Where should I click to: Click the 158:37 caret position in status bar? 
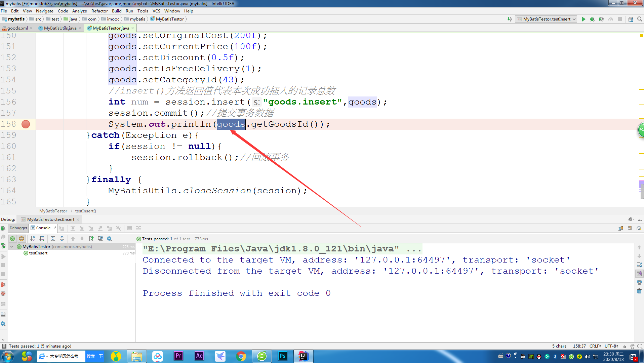pos(579,346)
